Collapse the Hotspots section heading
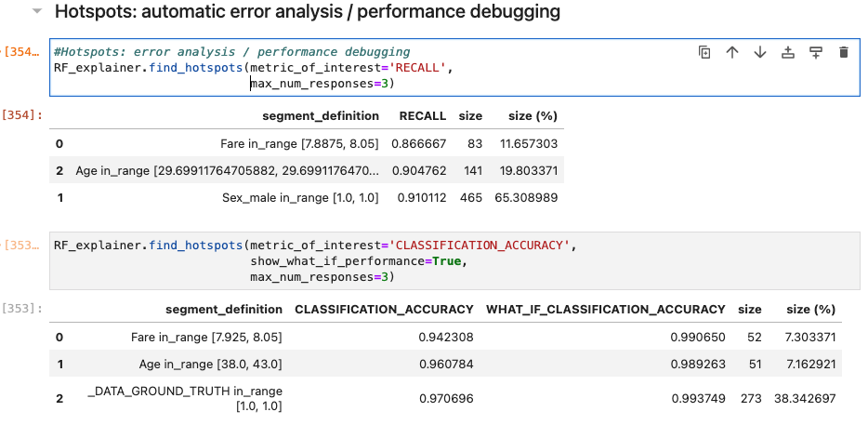868x425 pixels. pos(37,11)
